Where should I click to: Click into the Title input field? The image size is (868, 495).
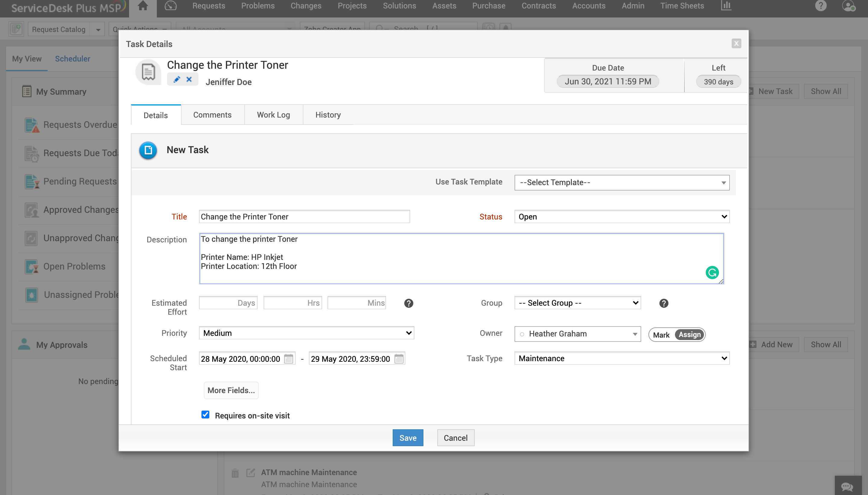(x=304, y=216)
